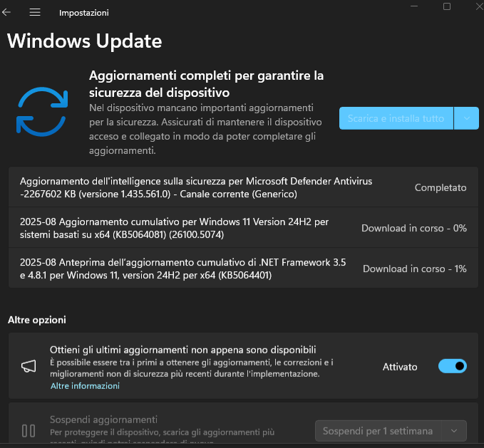Expand the arrow next to Scarica e installa tutto
This screenshot has width=484, height=448.
tap(466, 118)
